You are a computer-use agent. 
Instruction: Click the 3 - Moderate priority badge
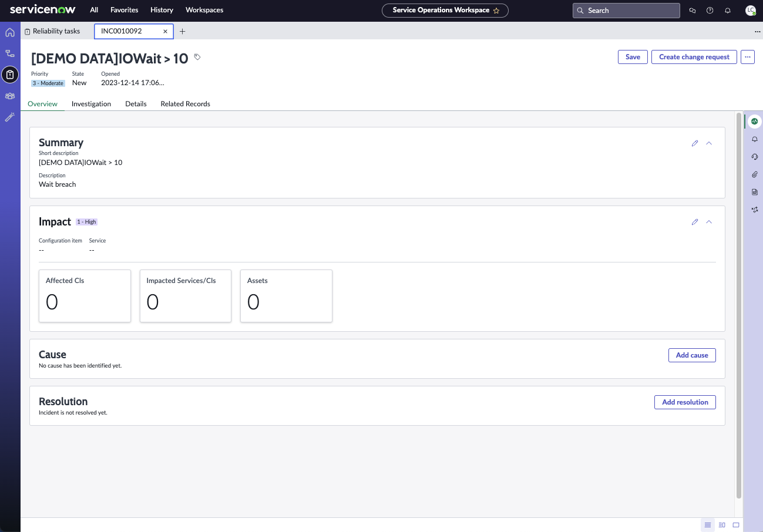[48, 83]
